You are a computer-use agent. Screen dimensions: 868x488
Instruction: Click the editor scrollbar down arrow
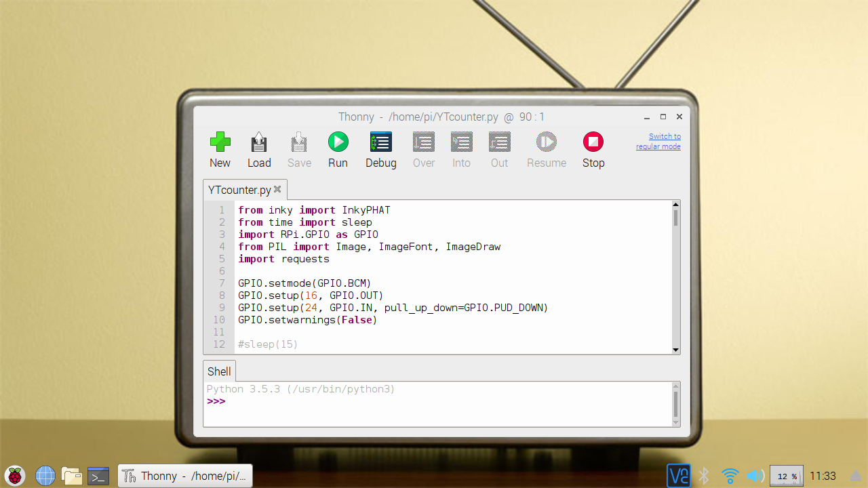point(675,350)
